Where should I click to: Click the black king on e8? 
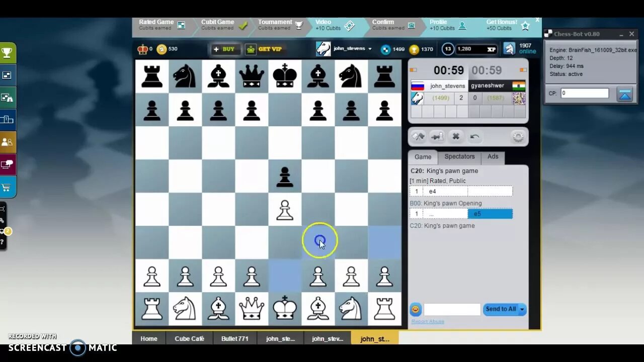pos(285,76)
